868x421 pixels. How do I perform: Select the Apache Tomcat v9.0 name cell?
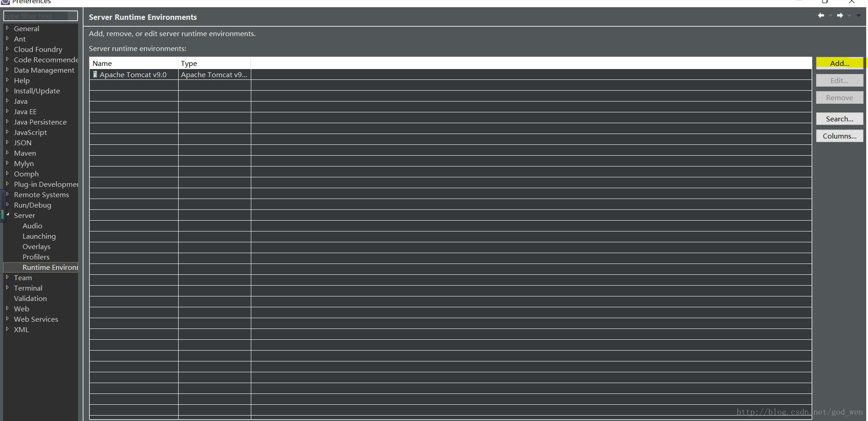(134, 74)
